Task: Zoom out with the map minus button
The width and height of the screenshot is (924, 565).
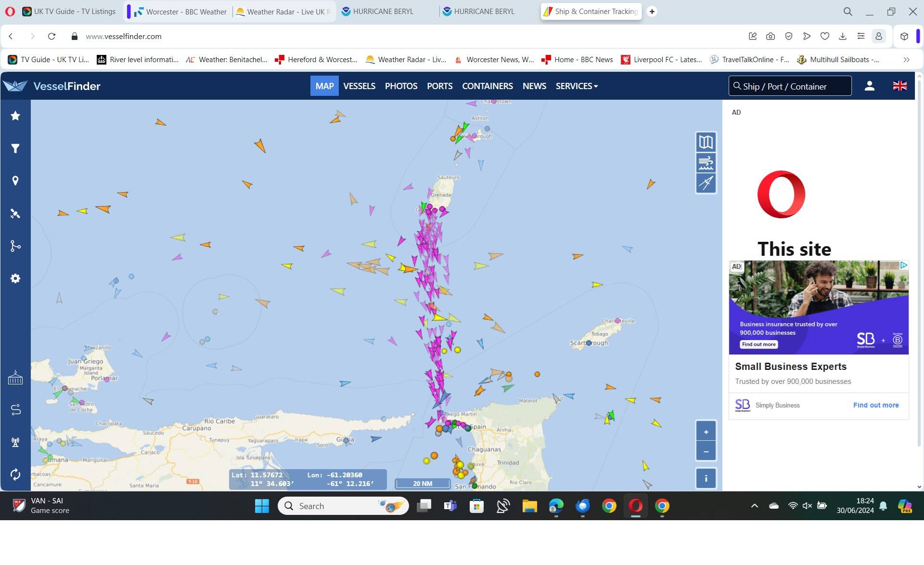Action: click(706, 451)
